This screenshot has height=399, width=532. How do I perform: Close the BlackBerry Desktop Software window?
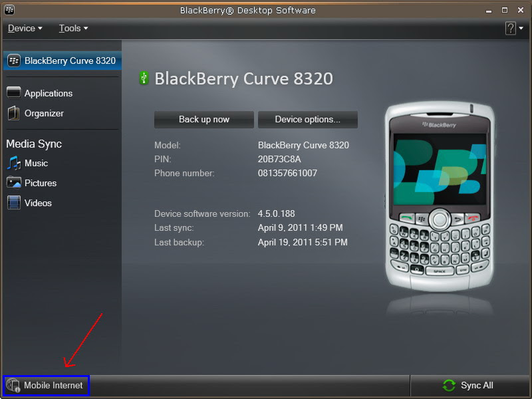pos(521,10)
